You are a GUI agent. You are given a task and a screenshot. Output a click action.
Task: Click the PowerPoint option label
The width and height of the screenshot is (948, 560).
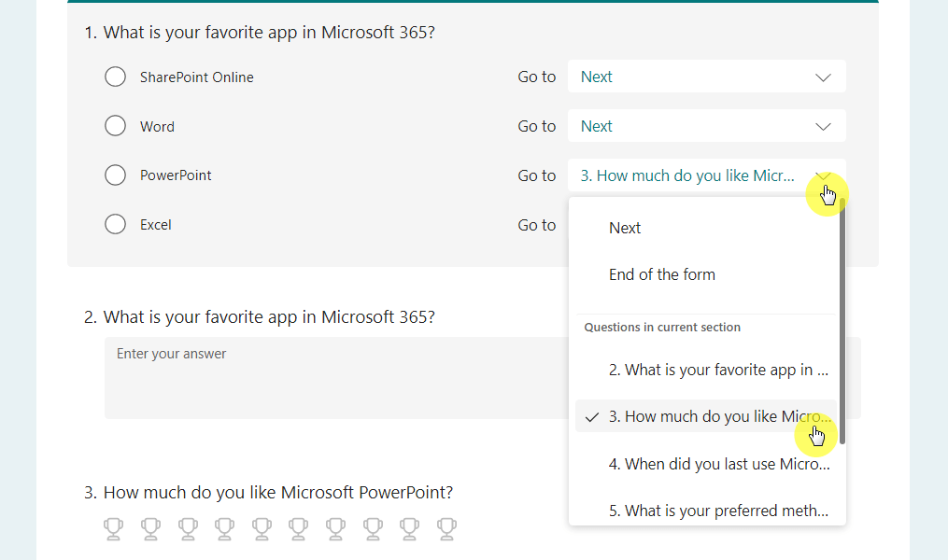click(176, 175)
